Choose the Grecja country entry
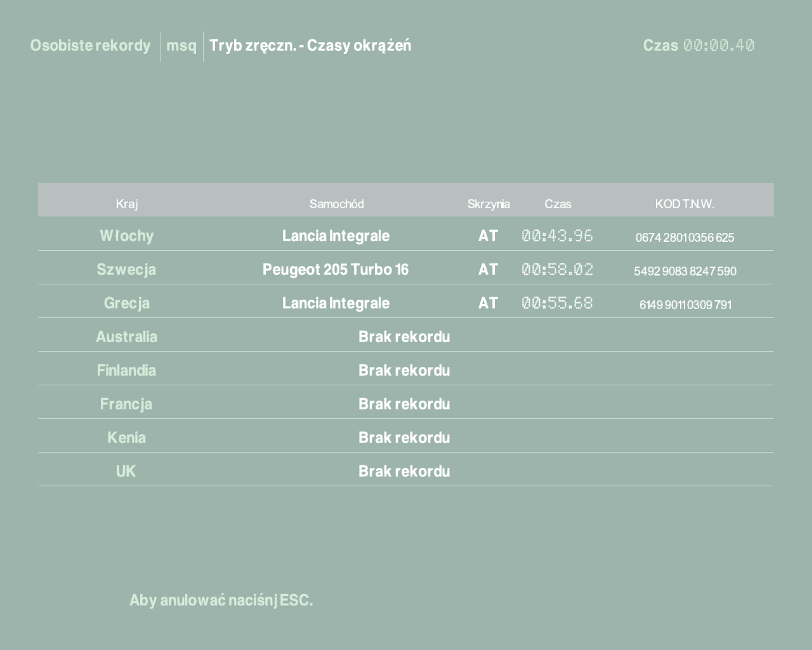Image resolution: width=812 pixels, height=650 pixels. click(126, 303)
